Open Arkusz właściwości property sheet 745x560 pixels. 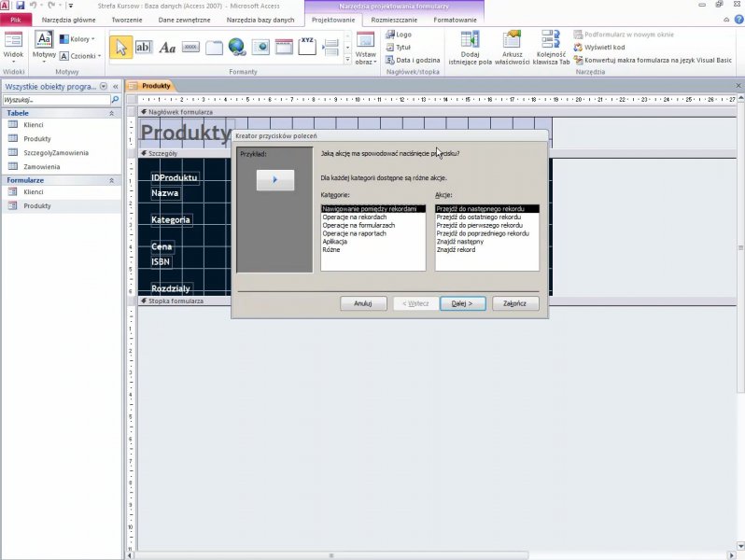pos(512,49)
